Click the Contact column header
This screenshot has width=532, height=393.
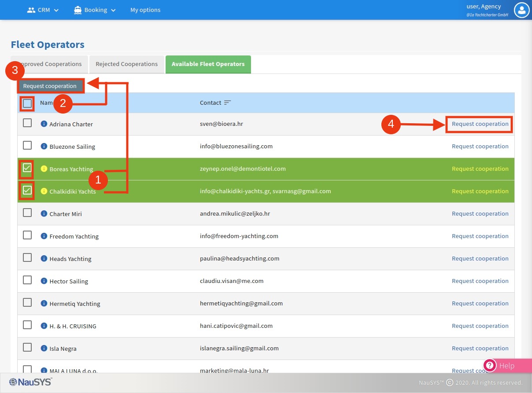pyautogui.click(x=211, y=103)
